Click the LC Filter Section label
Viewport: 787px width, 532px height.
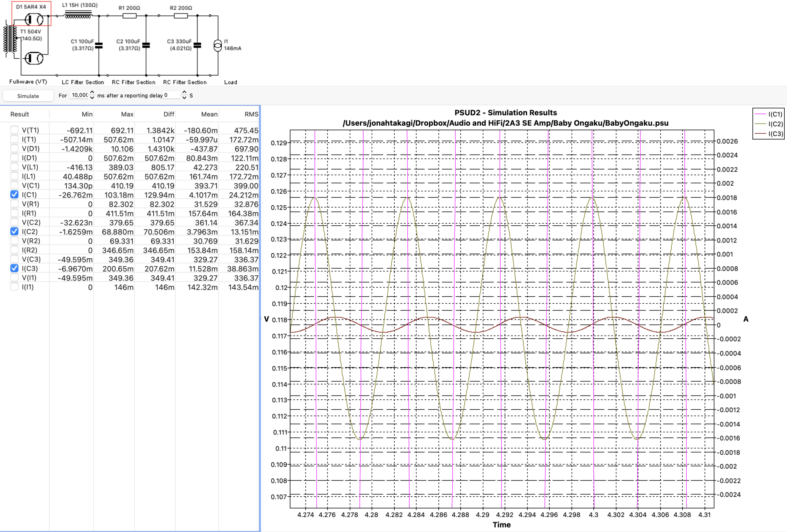(x=83, y=82)
